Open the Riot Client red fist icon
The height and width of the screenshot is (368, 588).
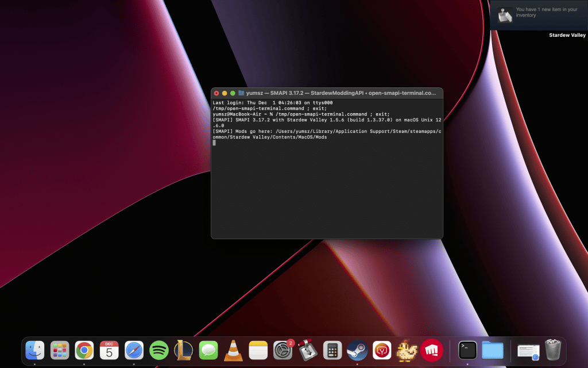click(432, 350)
